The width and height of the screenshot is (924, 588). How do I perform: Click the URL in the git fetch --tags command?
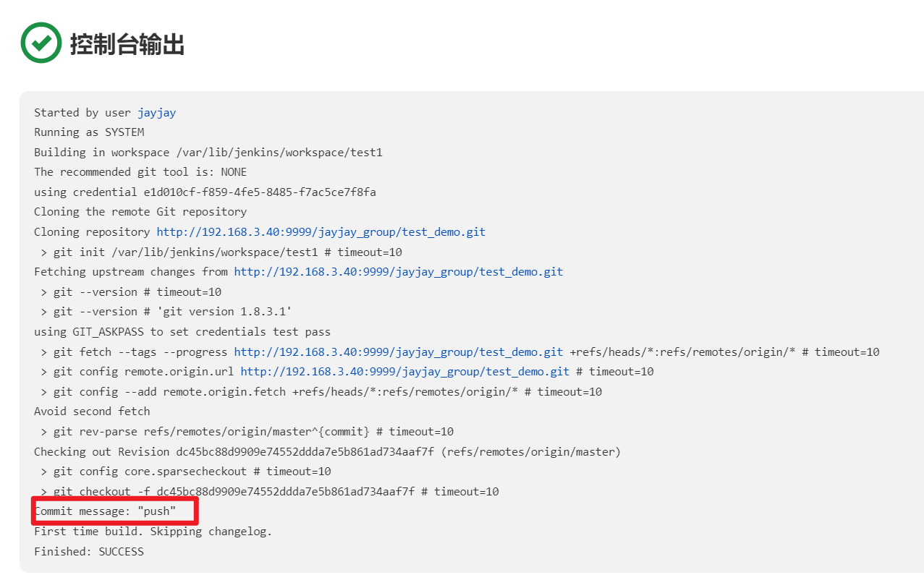(398, 352)
